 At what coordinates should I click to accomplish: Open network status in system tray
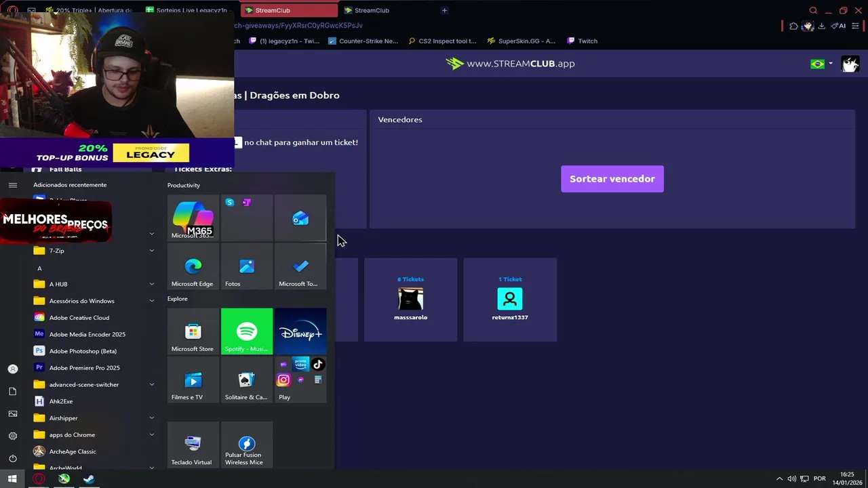coord(805,479)
